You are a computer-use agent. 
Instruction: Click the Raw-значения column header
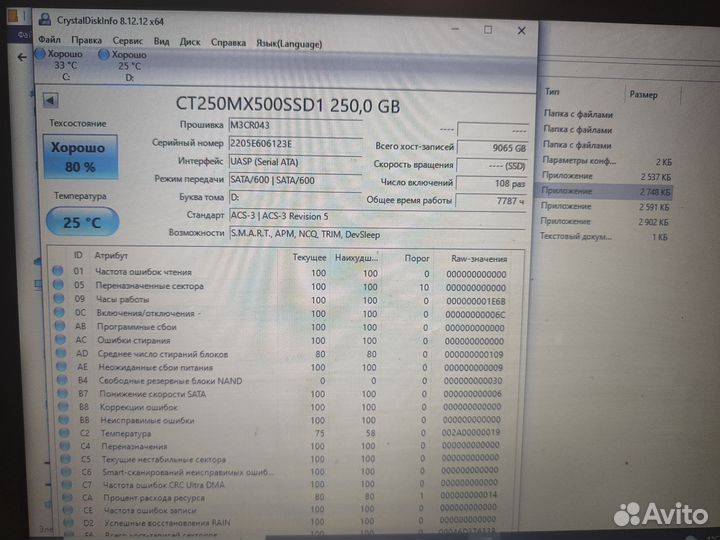[478, 259]
